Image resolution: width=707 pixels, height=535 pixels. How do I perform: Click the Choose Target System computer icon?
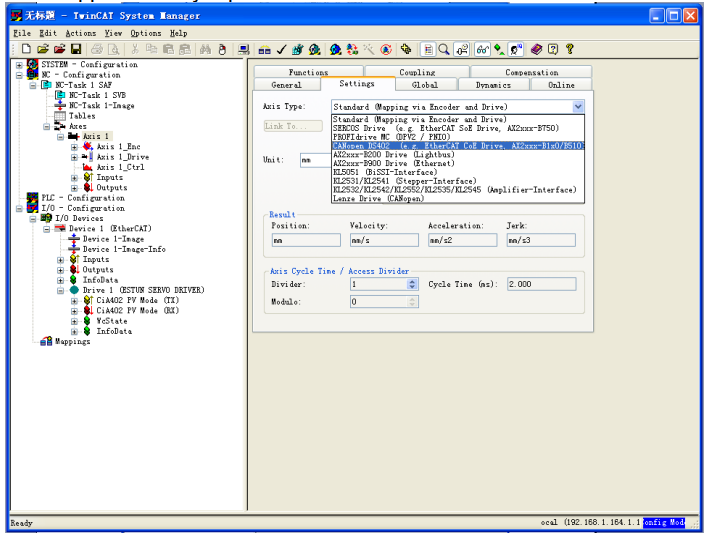click(244, 50)
